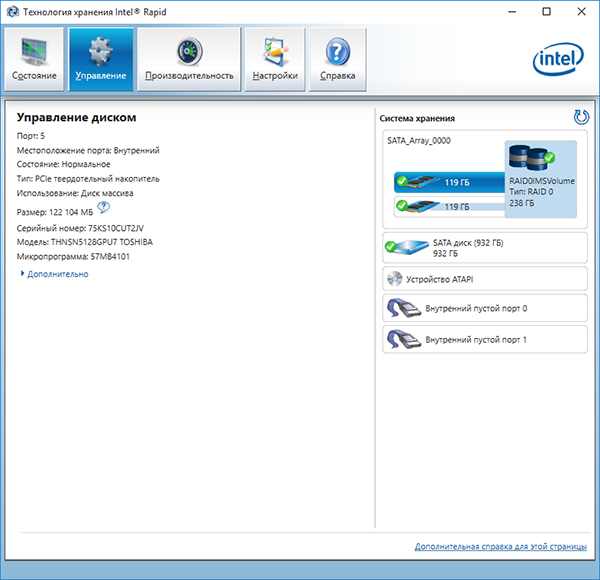Open the Справка tab

pos(338,59)
